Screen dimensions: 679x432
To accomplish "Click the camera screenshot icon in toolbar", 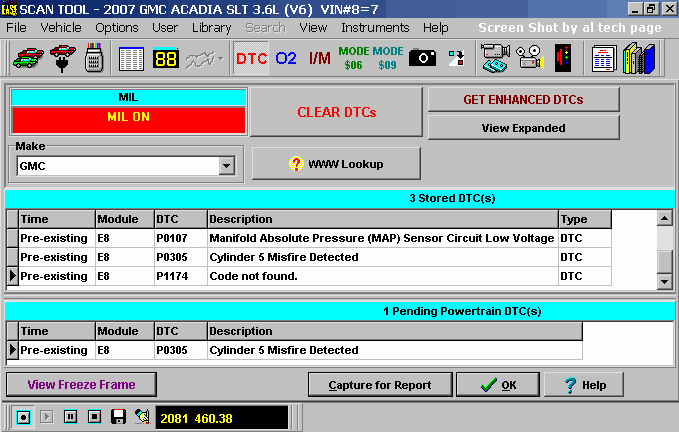I will tap(422, 58).
